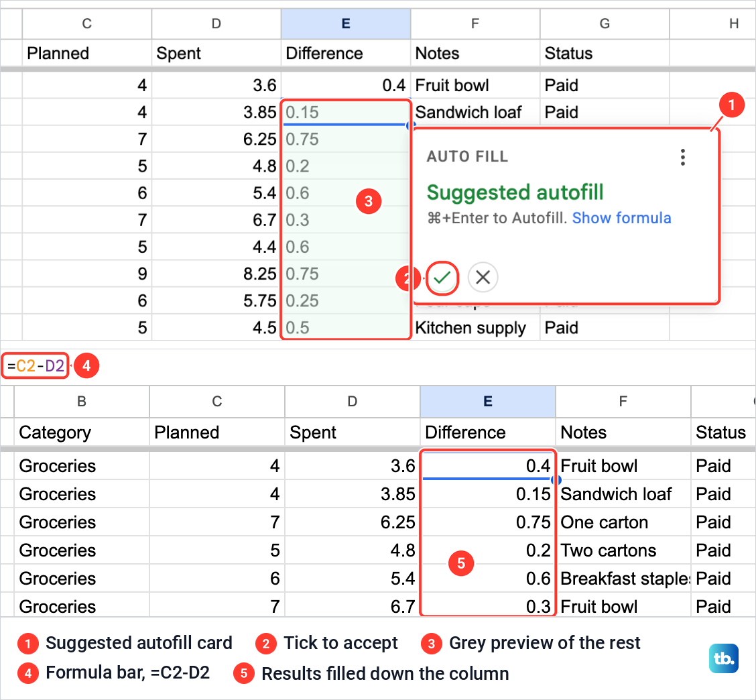Click the AUTO FILL card title
The width and height of the screenshot is (756, 700).
pyautogui.click(x=467, y=157)
